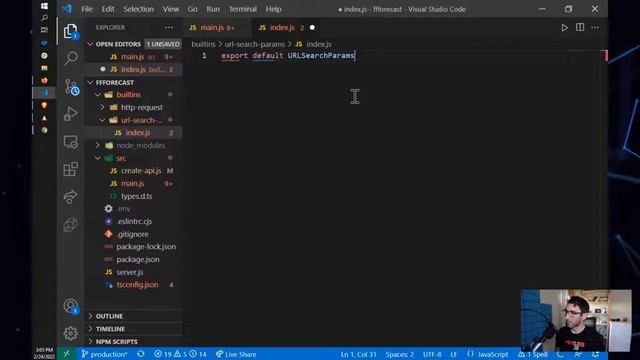The width and height of the screenshot is (640, 360).
Task: Open the Help menu
Action: [273, 9]
